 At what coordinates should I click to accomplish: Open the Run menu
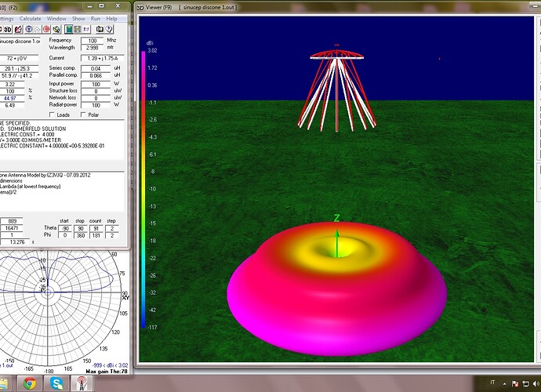coord(96,17)
